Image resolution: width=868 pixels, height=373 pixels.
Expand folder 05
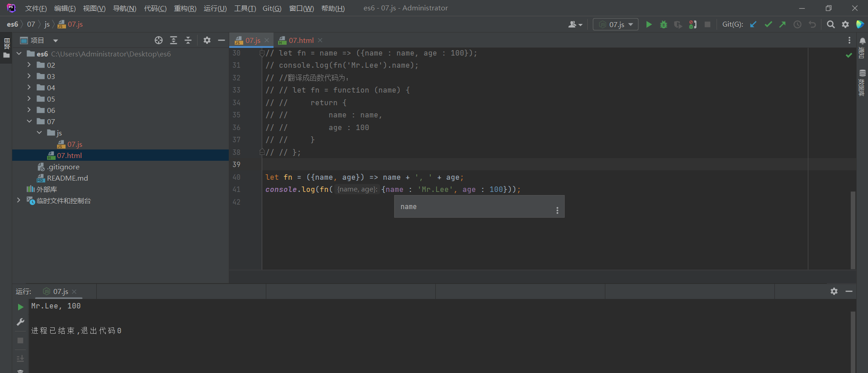(x=29, y=99)
